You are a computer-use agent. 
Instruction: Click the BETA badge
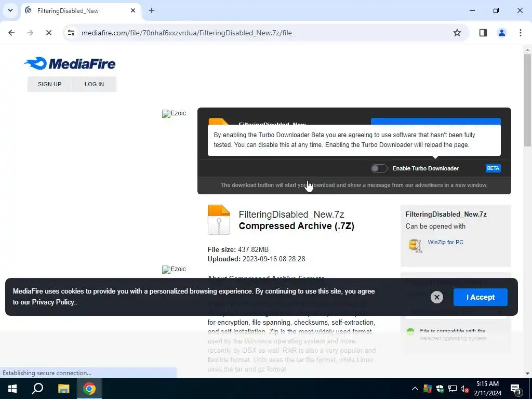(493, 168)
